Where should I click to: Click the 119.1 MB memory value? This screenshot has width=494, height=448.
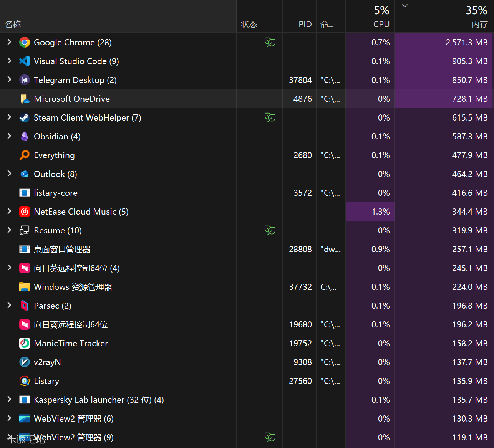[x=470, y=437]
